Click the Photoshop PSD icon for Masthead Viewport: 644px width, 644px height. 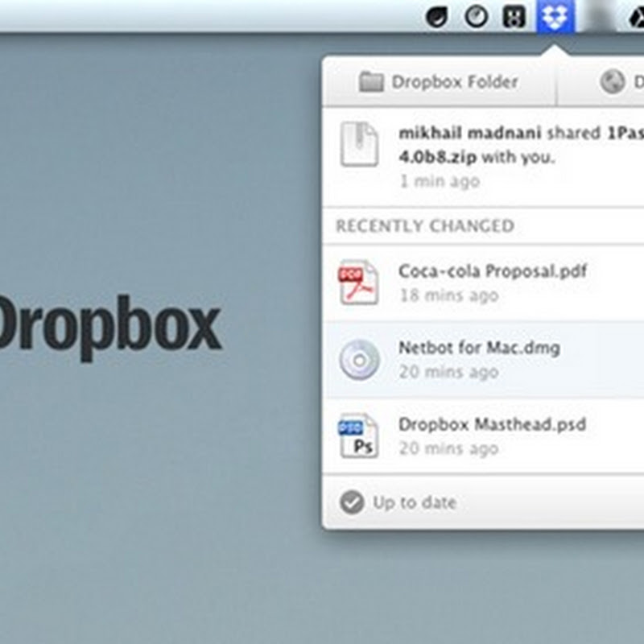[x=358, y=436]
